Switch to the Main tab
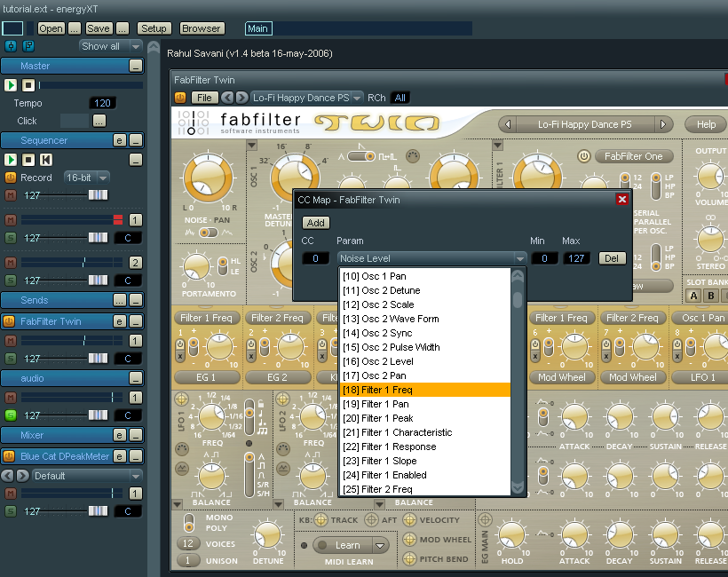The image size is (728, 577). click(258, 28)
